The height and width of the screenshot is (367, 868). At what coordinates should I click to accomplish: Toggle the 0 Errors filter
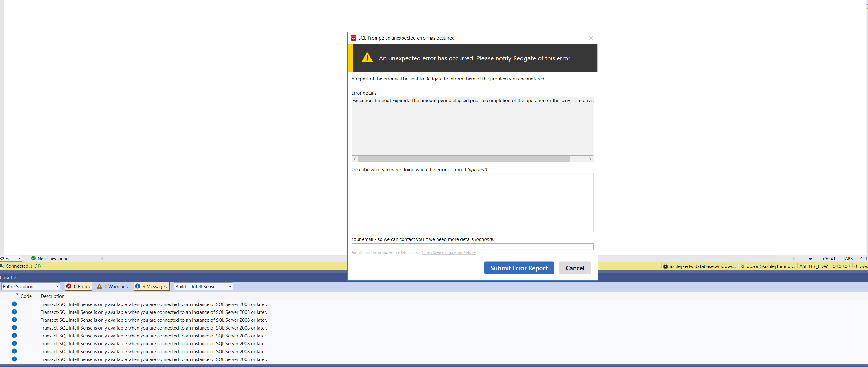coord(78,286)
